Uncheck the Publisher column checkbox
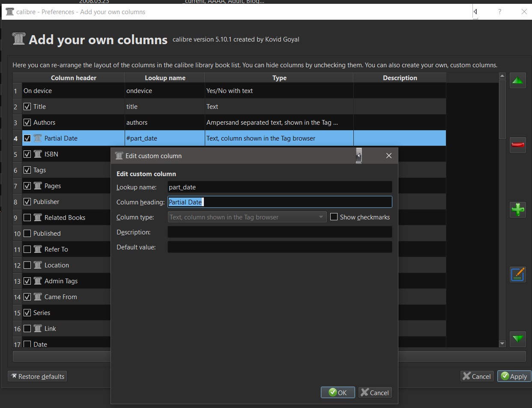Viewport: 532px width, 408px height. pyautogui.click(x=27, y=202)
